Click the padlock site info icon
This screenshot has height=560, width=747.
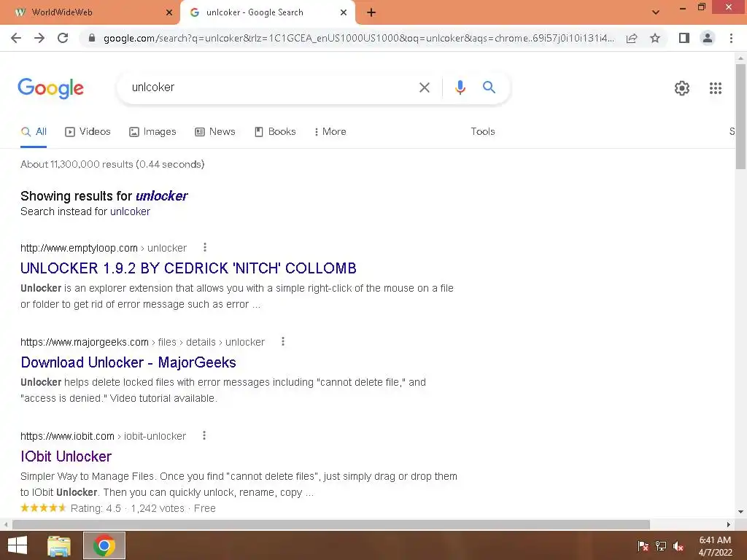click(x=92, y=38)
